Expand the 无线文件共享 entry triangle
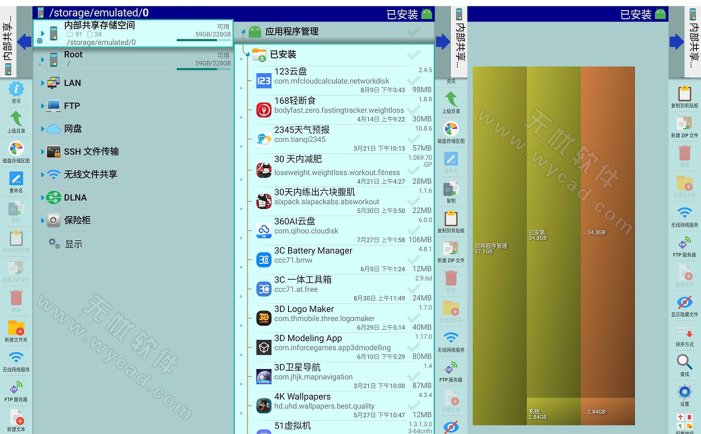The image size is (701, 434). click(x=42, y=174)
